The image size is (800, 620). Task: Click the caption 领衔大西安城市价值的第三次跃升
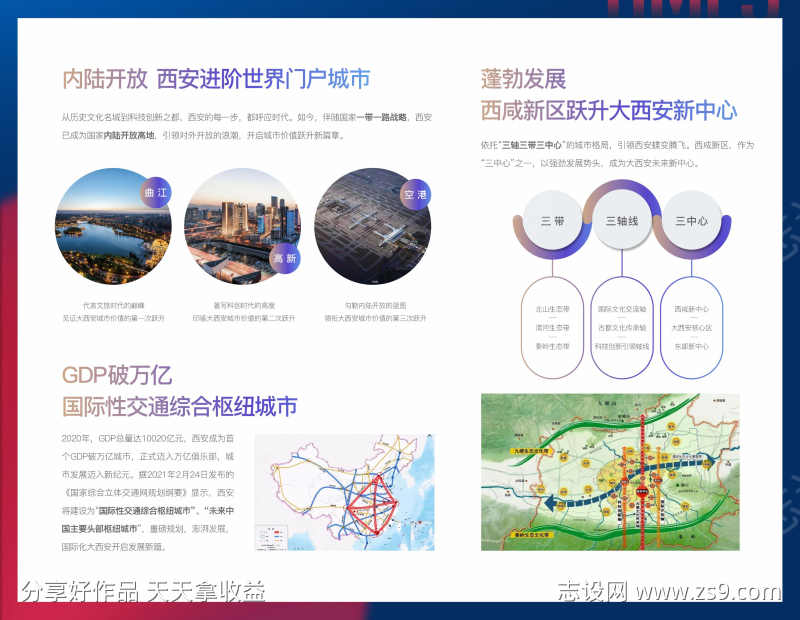tap(375, 318)
